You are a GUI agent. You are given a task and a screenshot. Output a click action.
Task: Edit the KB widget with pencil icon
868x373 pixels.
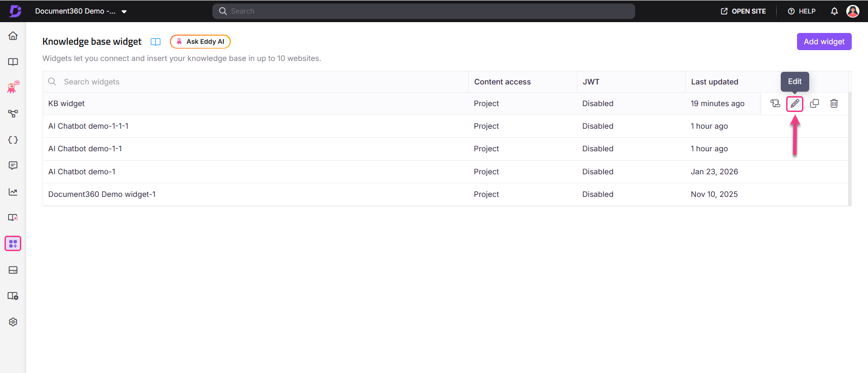tap(795, 104)
